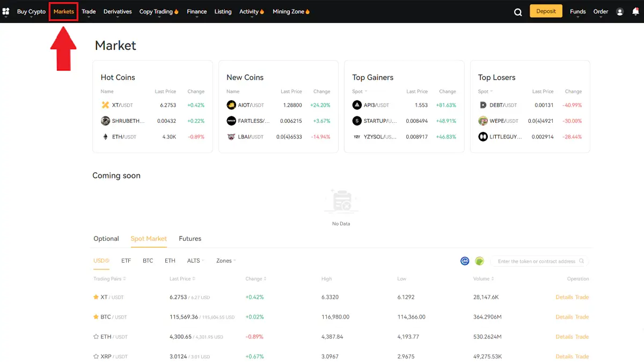
Task: Favorite XRP/USDT with its star
Action: pos(96,357)
